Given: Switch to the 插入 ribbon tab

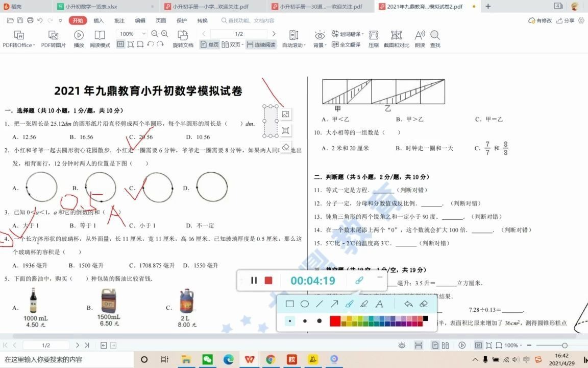Looking at the screenshot, I should (98, 20).
